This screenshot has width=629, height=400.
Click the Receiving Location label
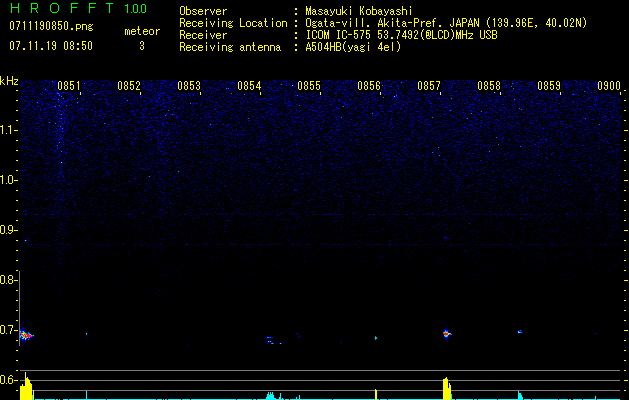coord(233,23)
